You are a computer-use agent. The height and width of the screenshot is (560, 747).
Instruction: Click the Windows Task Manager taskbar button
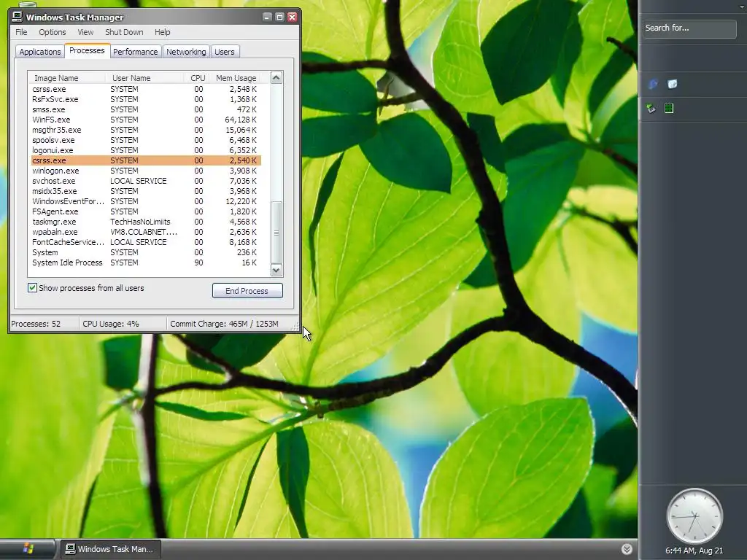pyautogui.click(x=110, y=549)
